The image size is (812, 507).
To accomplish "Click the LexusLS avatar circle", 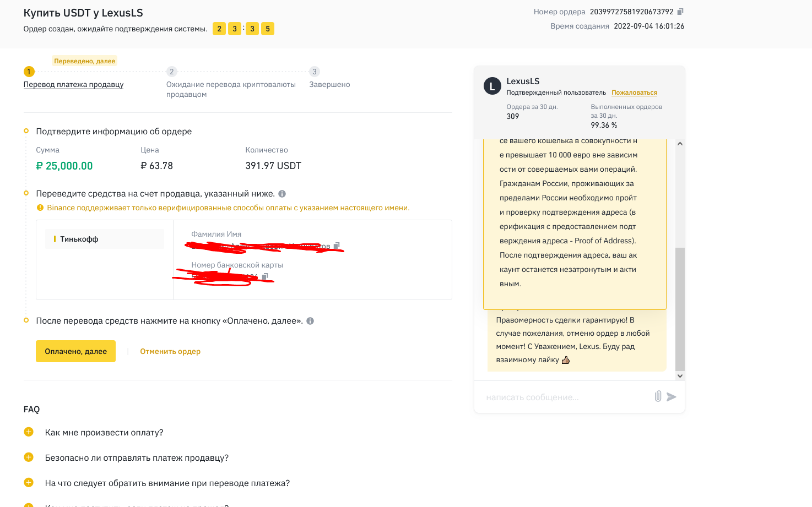I will pos(492,86).
